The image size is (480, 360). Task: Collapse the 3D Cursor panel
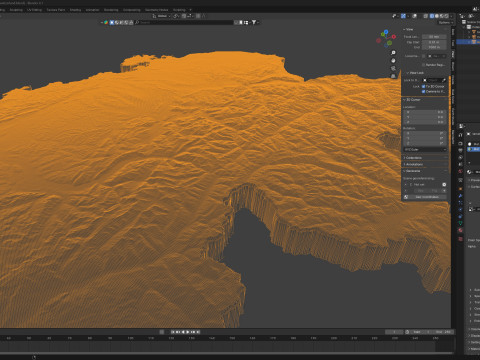pos(412,100)
